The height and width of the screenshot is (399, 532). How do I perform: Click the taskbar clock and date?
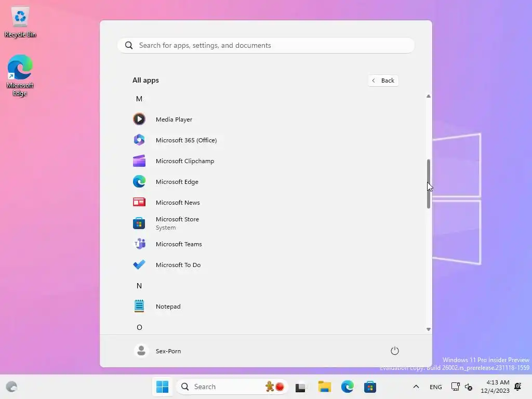pyautogui.click(x=495, y=387)
